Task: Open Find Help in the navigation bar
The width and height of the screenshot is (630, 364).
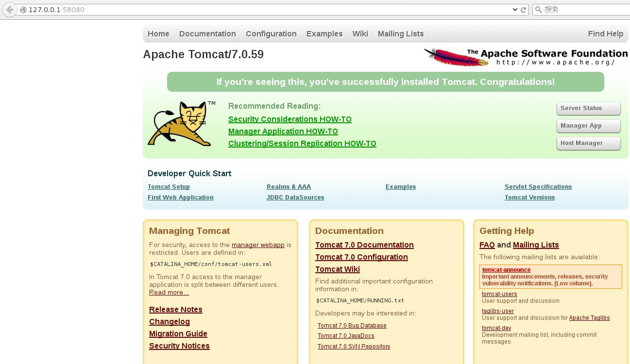Action: pyautogui.click(x=606, y=34)
